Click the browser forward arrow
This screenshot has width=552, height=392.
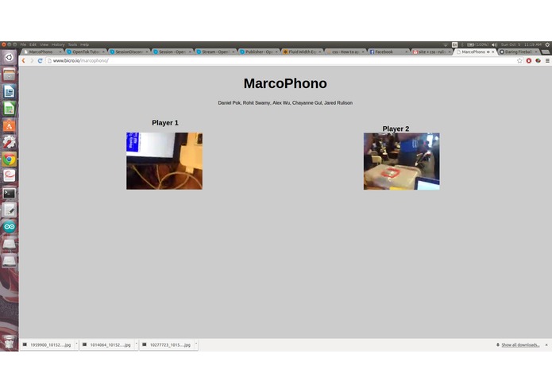pyautogui.click(x=32, y=61)
